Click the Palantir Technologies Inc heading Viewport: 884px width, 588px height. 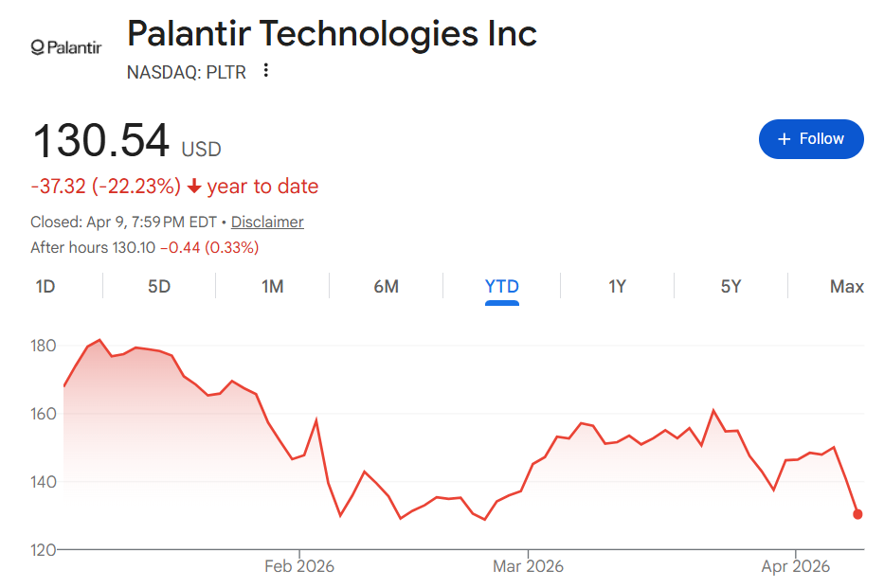332,34
